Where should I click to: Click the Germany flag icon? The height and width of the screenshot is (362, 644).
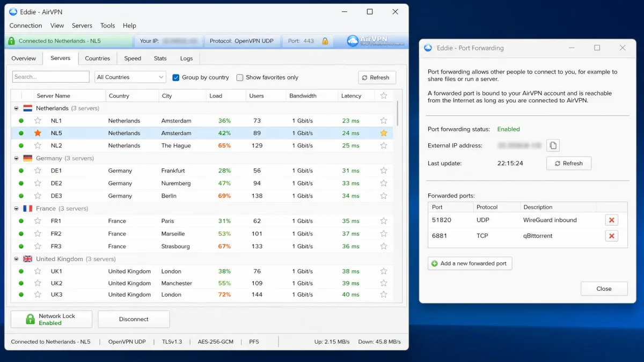pos(28,158)
